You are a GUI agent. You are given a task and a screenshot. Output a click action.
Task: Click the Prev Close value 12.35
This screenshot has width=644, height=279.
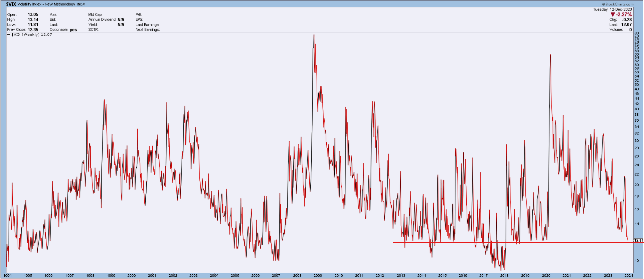(x=33, y=30)
